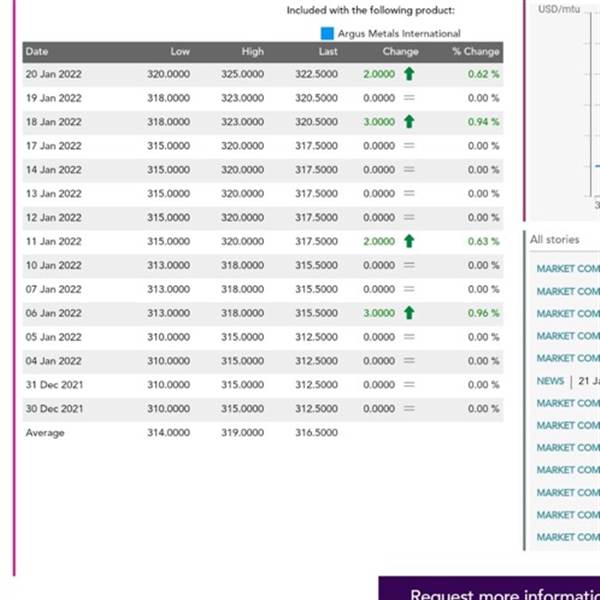This screenshot has width=600, height=600.
Task: Click unchanged equals icon in 04 Jan 2022 row
Action: (409, 361)
